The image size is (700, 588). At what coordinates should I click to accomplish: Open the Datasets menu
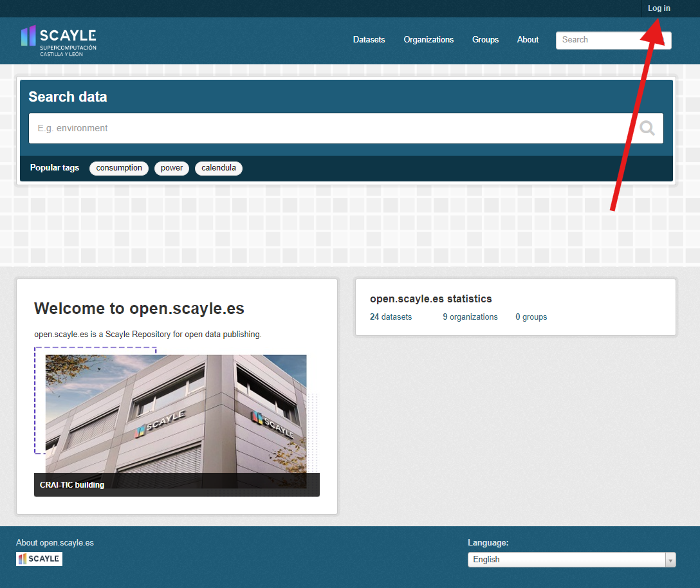point(369,40)
